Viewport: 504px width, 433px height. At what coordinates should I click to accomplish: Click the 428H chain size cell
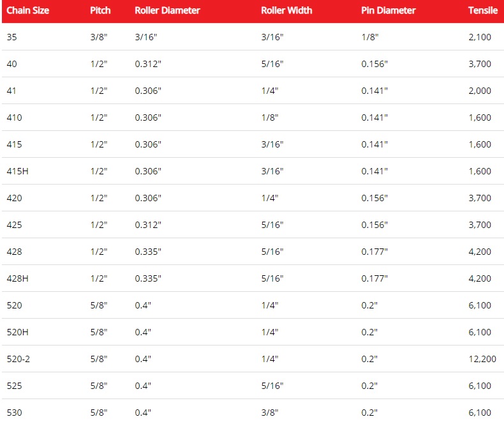(17, 279)
